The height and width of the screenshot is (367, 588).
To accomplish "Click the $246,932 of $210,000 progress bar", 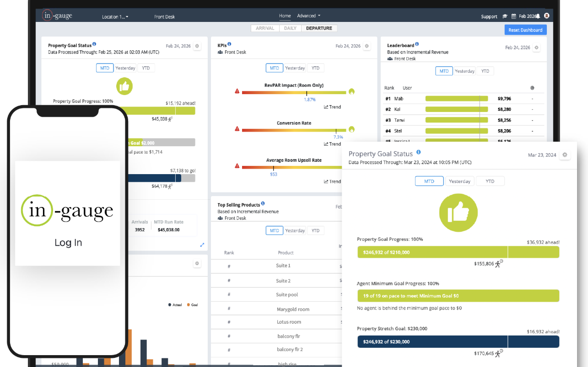I will [459, 252].
